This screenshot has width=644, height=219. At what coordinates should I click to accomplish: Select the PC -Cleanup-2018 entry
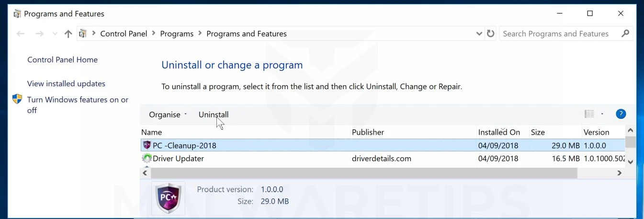[383, 145]
